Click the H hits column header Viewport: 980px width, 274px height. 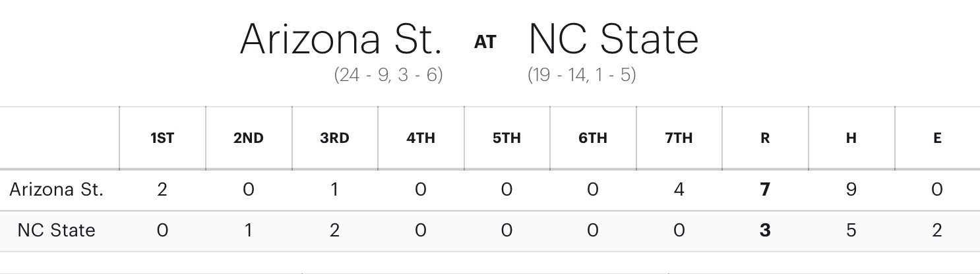[851, 138]
